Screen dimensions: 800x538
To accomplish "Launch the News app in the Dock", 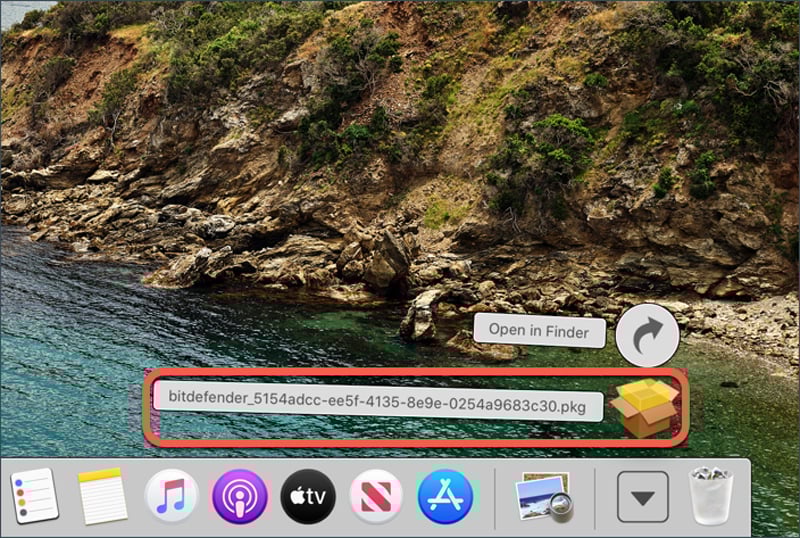I will click(376, 497).
